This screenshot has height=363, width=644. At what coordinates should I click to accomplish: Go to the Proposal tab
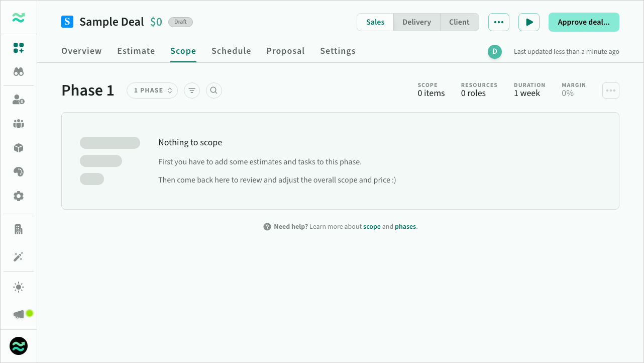pyautogui.click(x=285, y=51)
